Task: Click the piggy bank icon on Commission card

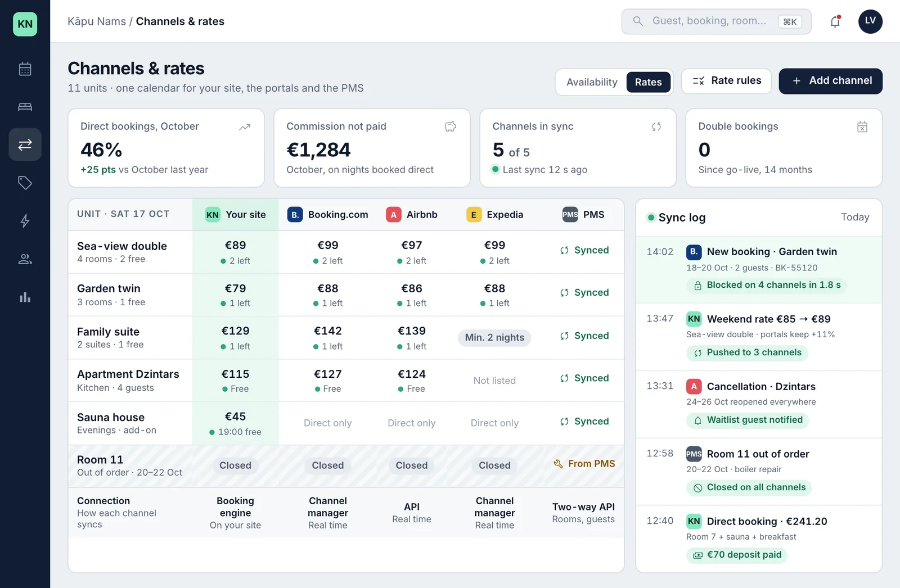Action: point(451,127)
